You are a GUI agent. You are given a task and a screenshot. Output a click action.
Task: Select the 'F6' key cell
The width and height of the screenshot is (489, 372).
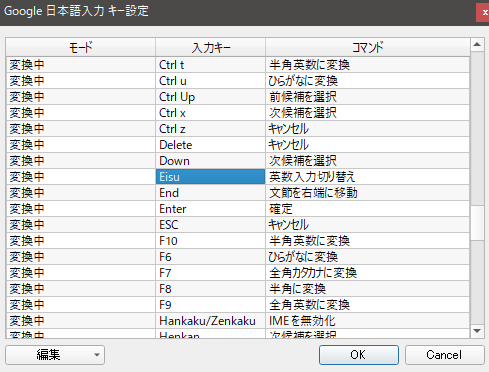point(211,257)
